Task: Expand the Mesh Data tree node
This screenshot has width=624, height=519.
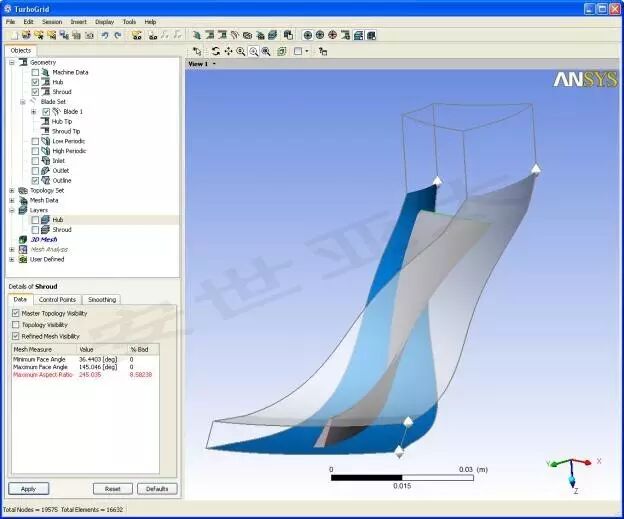Action: coord(12,201)
